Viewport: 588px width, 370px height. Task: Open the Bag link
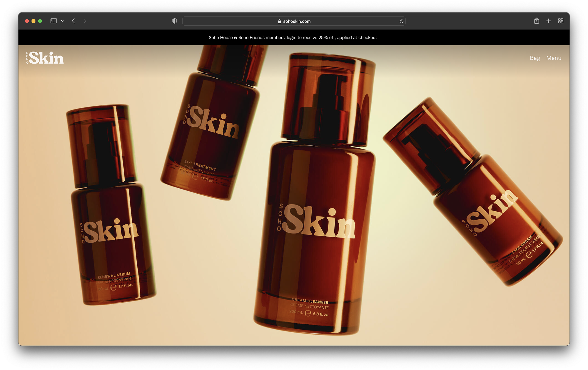coord(535,58)
